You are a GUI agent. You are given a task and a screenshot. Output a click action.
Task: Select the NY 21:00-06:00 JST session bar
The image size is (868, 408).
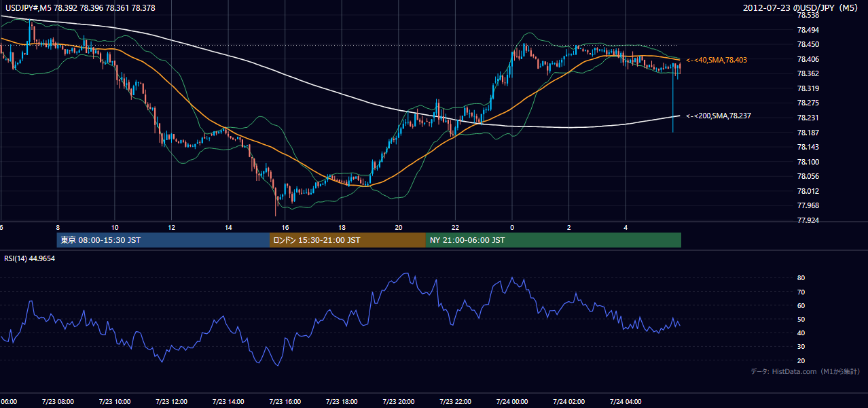(x=554, y=240)
